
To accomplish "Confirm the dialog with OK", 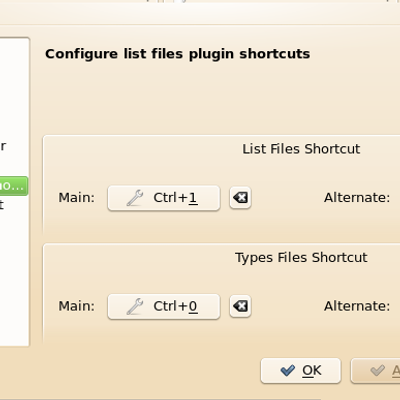I will (301, 371).
